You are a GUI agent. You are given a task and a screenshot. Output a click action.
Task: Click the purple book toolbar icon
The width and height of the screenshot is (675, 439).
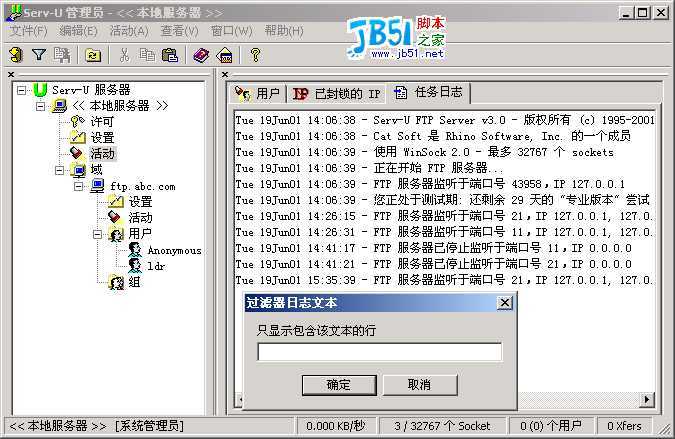[201, 55]
